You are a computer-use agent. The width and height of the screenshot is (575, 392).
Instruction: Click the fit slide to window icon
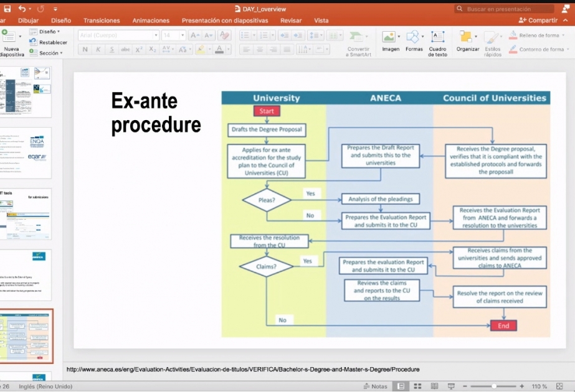click(559, 386)
